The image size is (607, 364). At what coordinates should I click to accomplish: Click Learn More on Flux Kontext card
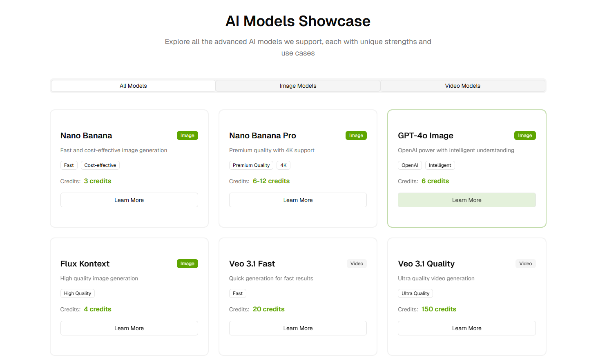point(129,328)
